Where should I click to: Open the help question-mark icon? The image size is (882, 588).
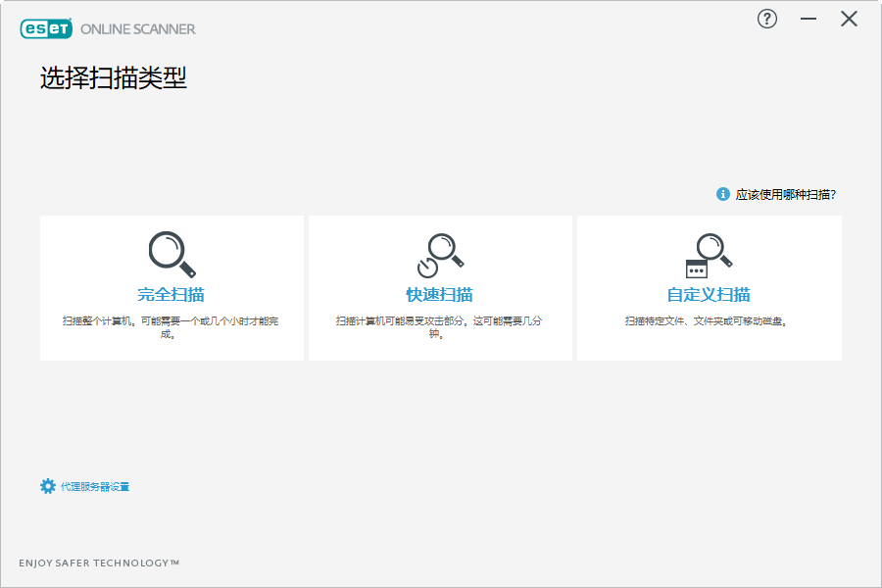coord(767,19)
